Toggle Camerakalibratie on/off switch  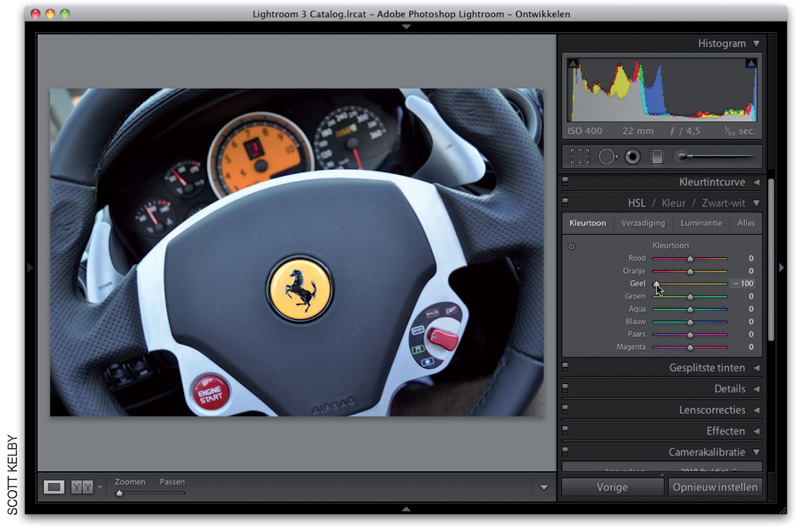tap(565, 451)
